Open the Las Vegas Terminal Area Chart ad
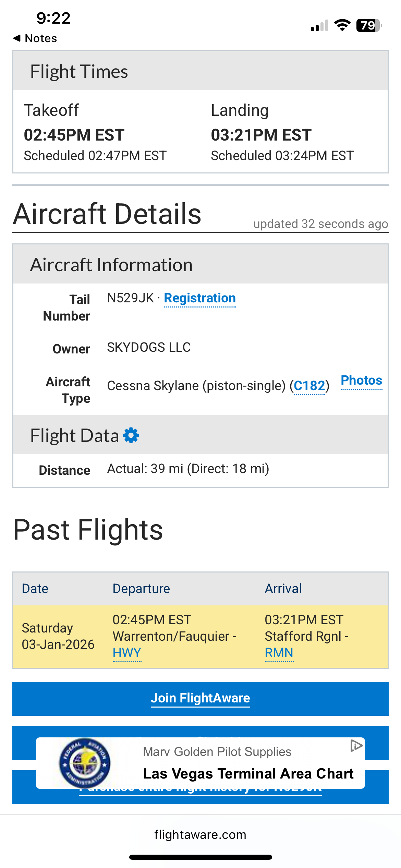The width and height of the screenshot is (401, 868). tap(248, 773)
